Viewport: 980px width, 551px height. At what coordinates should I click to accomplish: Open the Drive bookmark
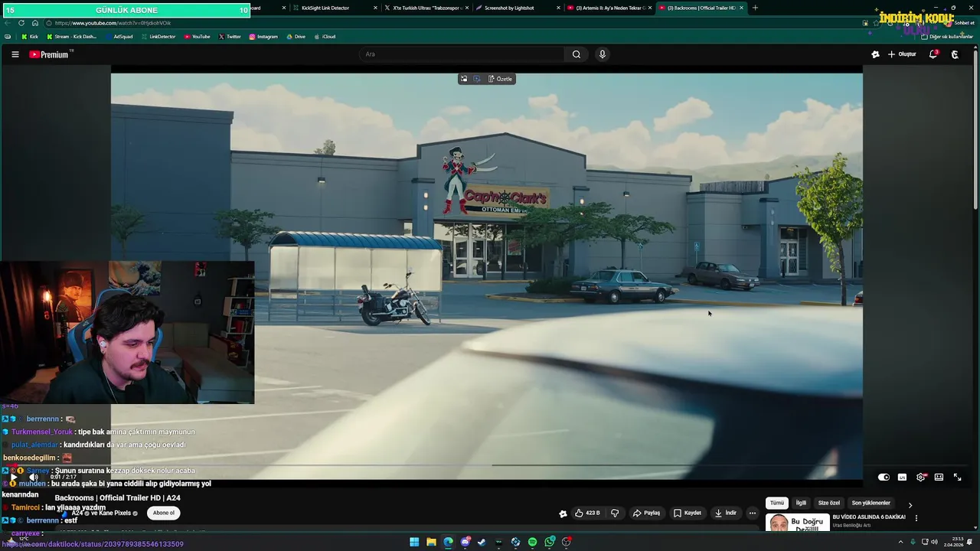click(296, 37)
